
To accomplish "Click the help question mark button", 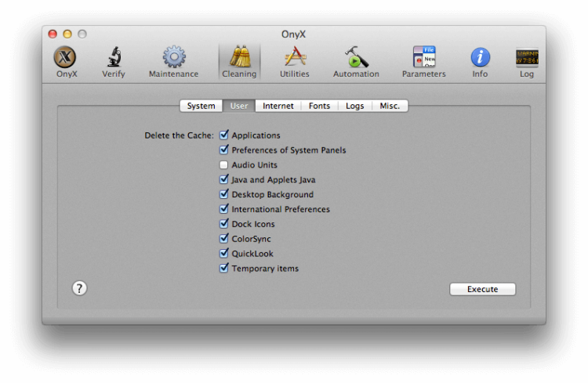I will 79,288.
